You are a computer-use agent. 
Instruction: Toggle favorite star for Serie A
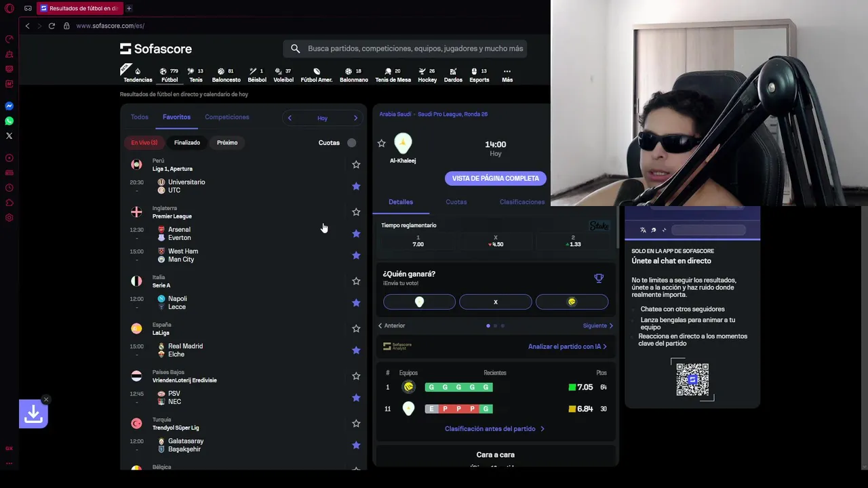point(356,281)
